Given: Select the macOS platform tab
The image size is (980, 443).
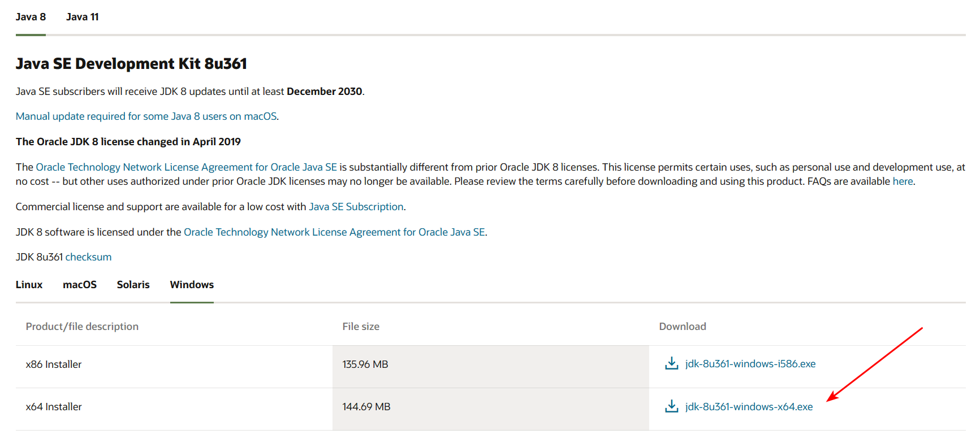Looking at the screenshot, I should pos(80,285).
